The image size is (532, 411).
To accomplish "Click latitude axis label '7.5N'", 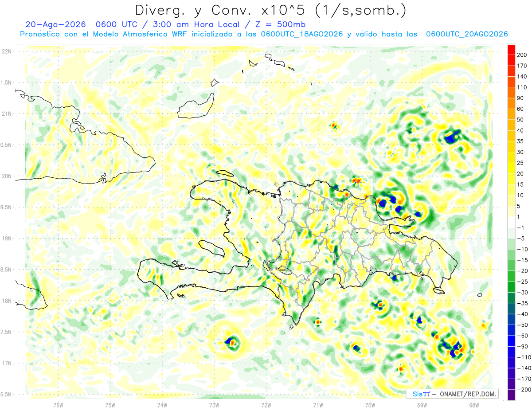I will 6,332.
